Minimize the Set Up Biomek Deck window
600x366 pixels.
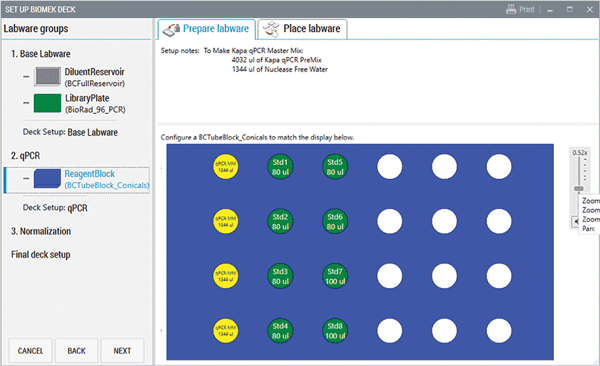[550, 10]
